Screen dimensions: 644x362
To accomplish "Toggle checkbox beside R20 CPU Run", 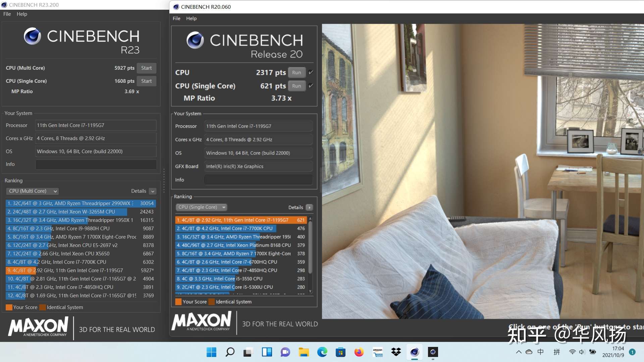I will click(311, 72).
